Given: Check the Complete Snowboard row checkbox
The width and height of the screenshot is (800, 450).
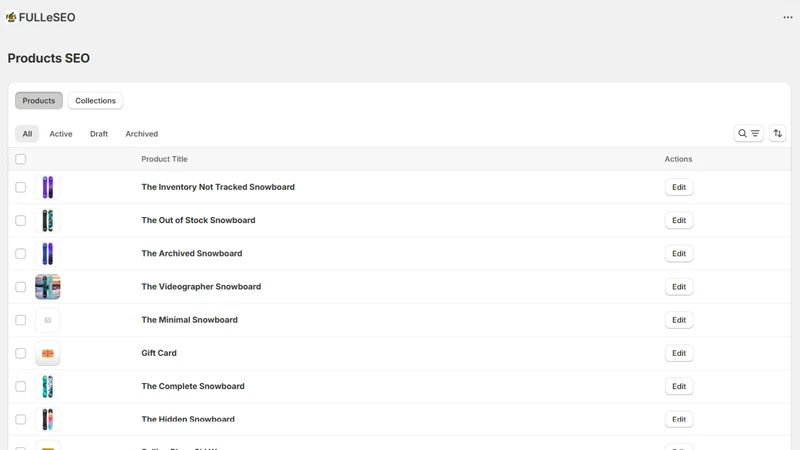Looking at the screenshot, I should pyautogui.click(x=20, y=386).
